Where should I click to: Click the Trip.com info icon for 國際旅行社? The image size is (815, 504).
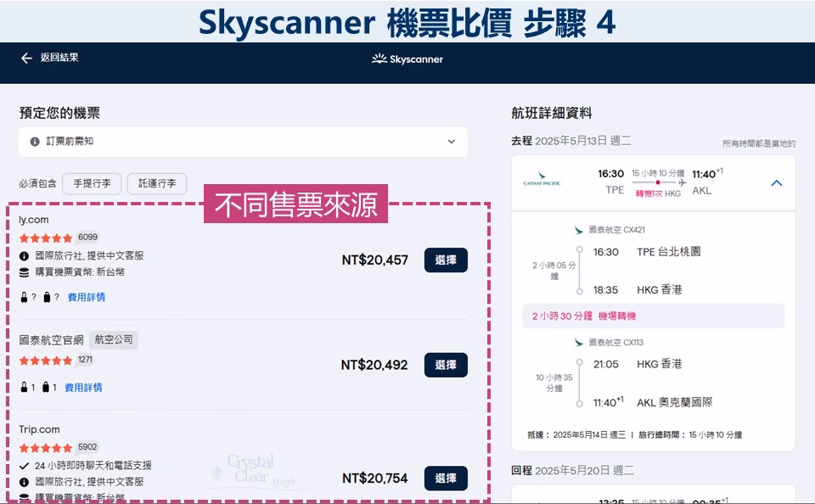(x=24, y=482)
